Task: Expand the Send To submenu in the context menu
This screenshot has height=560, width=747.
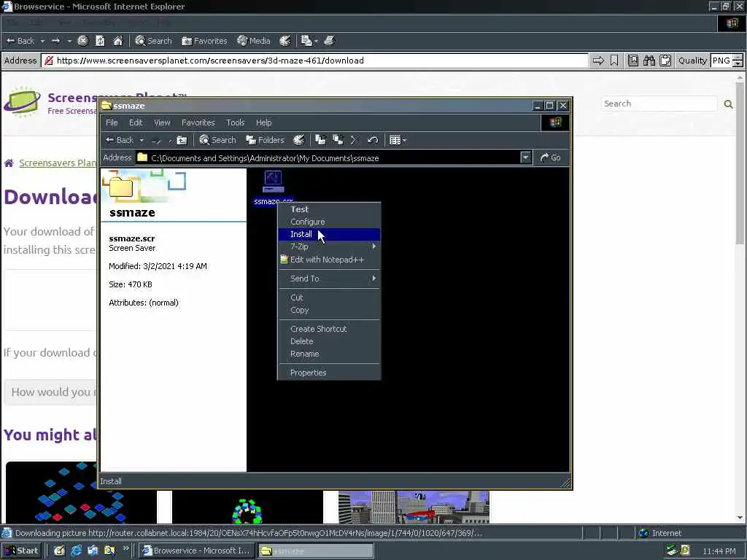Action: coord(329,279)
